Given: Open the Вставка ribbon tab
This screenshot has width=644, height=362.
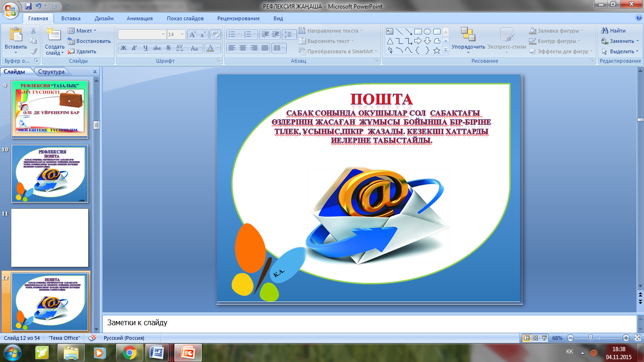Looking at the screenshot, I should pyautogui.click(x=71, y=18).
